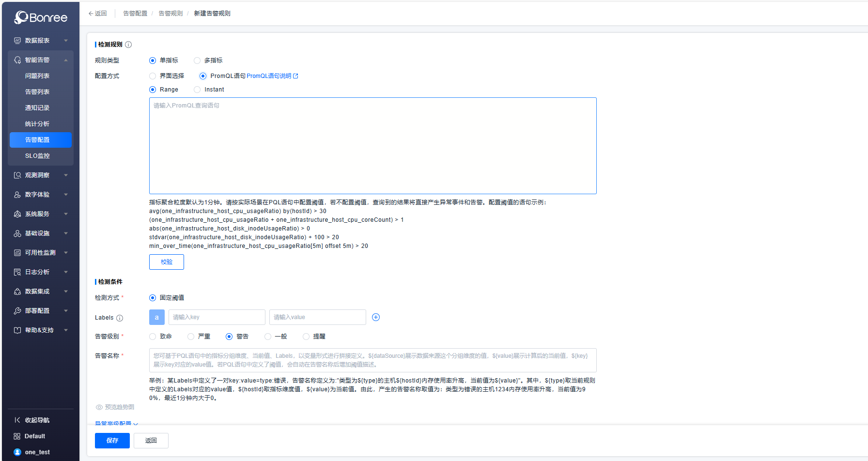Click the info icon next to 检测规则
The height and width of the screenshot is (461, 868).
point(128,44)
